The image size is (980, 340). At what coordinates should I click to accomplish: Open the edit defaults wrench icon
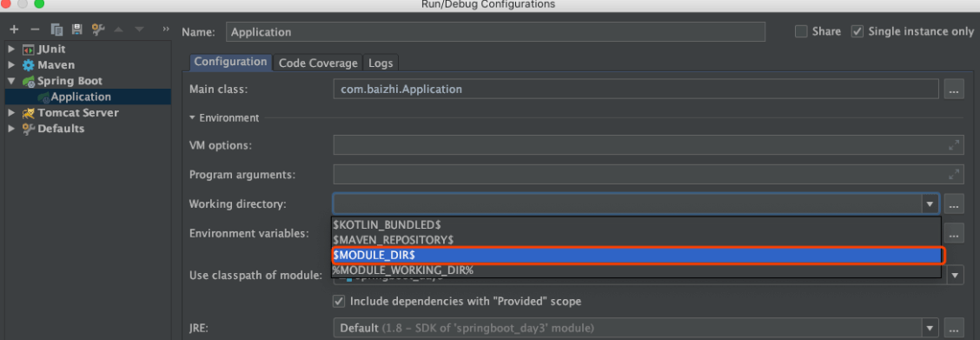97,30
